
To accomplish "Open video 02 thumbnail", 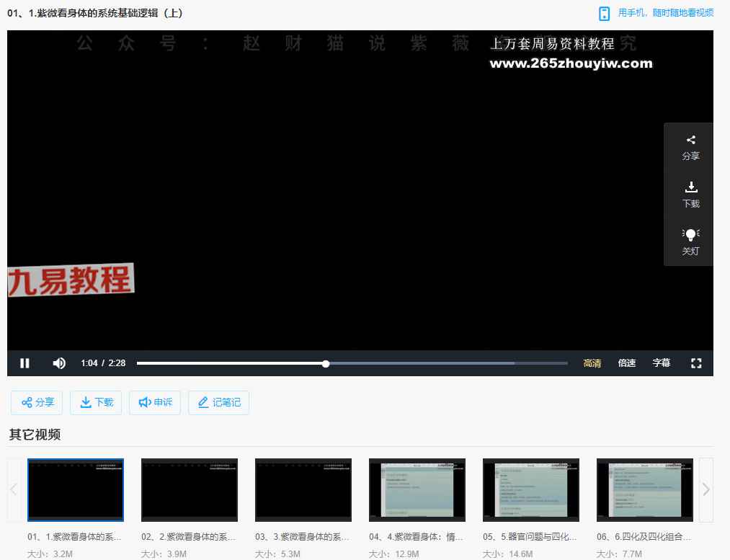I will (189, 489).
